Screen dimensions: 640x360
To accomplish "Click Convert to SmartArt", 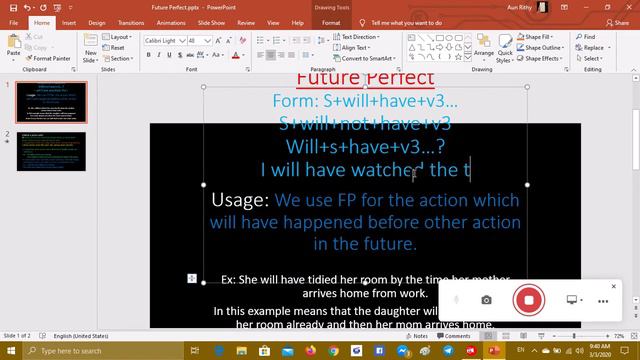I will tap(364, 58).
